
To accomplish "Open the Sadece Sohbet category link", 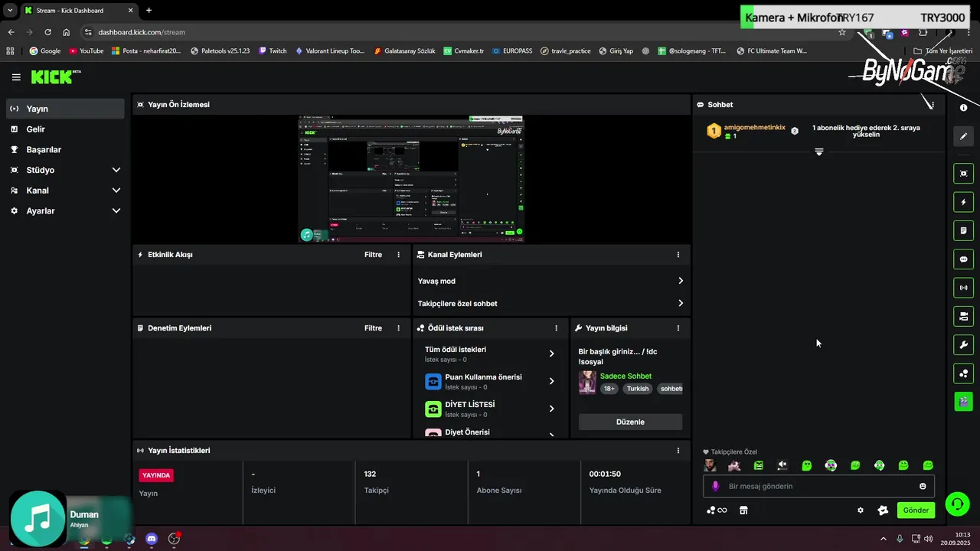I will [x=626, y=377].
